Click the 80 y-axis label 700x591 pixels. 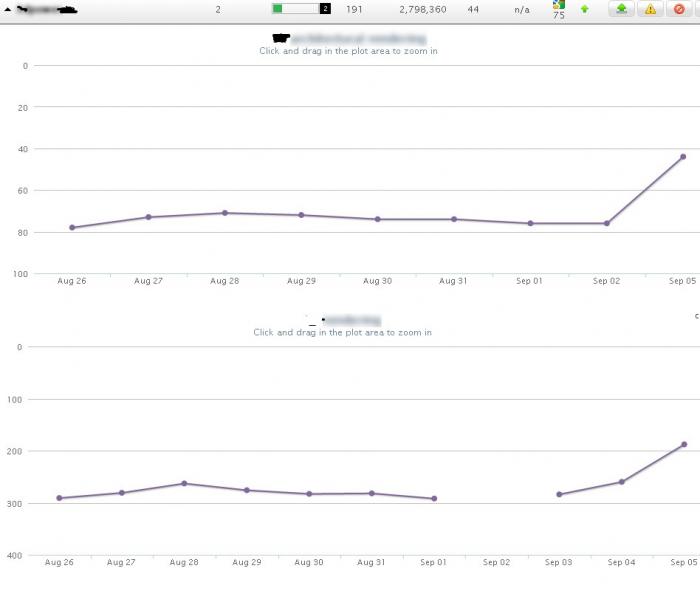tap(23, 233)
